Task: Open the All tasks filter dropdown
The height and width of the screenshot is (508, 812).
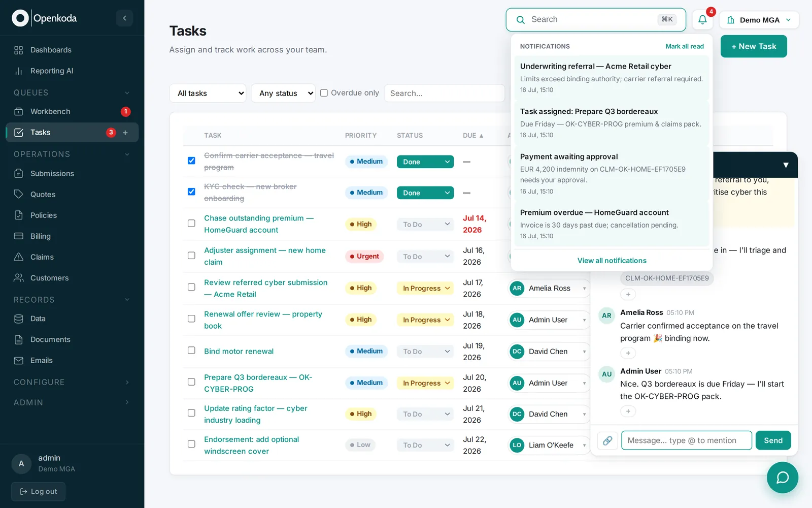Action: point(208,93)
